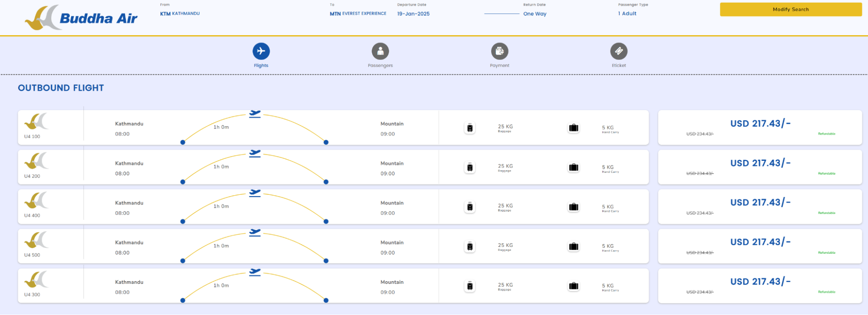The width and height of the screenshot is (868, 315).
Task: Click the Passengers step label
Action: 380,66
